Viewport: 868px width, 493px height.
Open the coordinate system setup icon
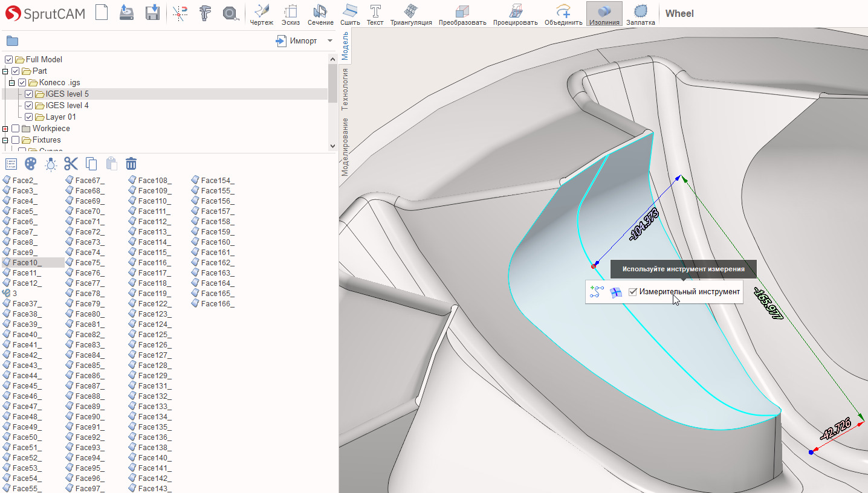point(180,13)
